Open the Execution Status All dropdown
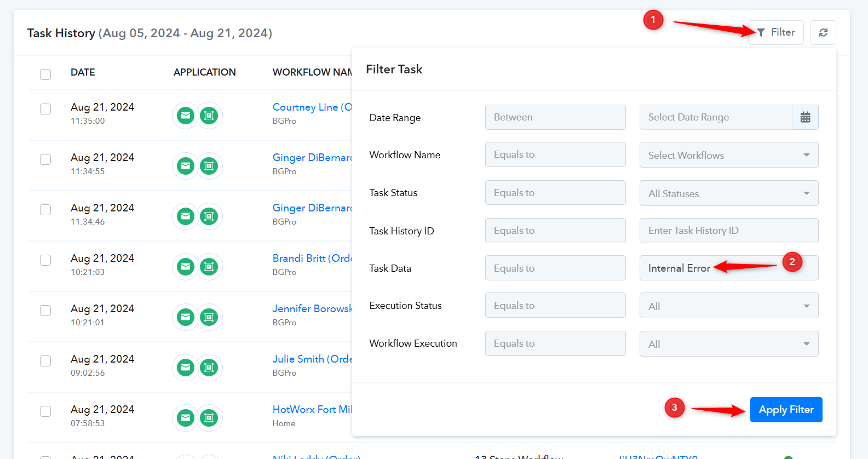 (x=729, y=306)
